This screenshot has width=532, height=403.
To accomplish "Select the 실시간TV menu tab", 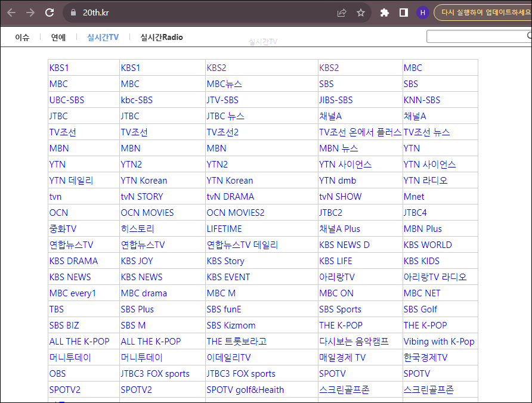I will (103, 38).
